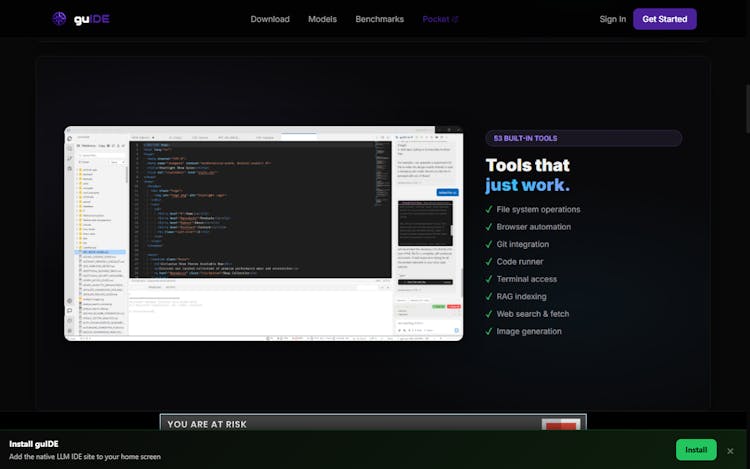Click the checkmark next to RAG indexing
Viewport: 750px width, 469px height.
(x=489, y=296)
